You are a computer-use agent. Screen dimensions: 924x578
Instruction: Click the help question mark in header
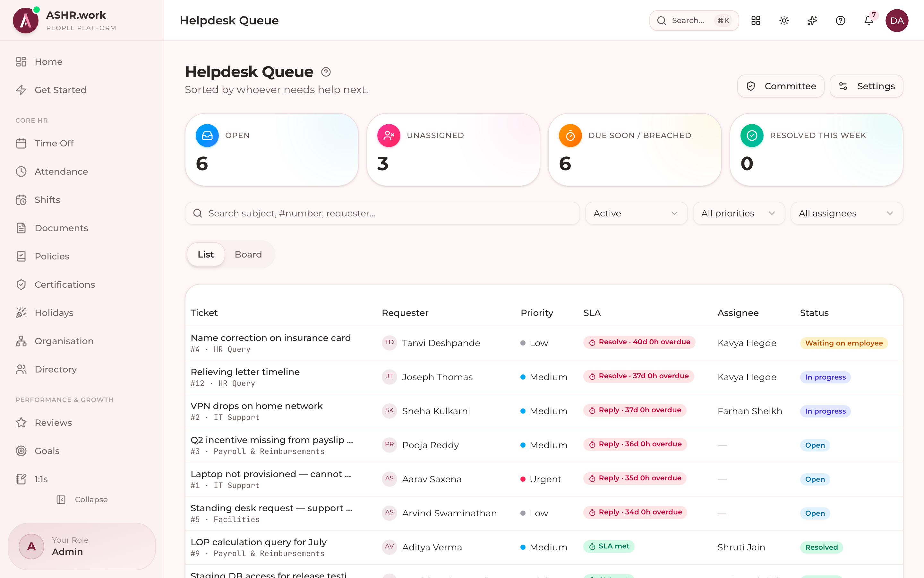click(x=840, y=21)
